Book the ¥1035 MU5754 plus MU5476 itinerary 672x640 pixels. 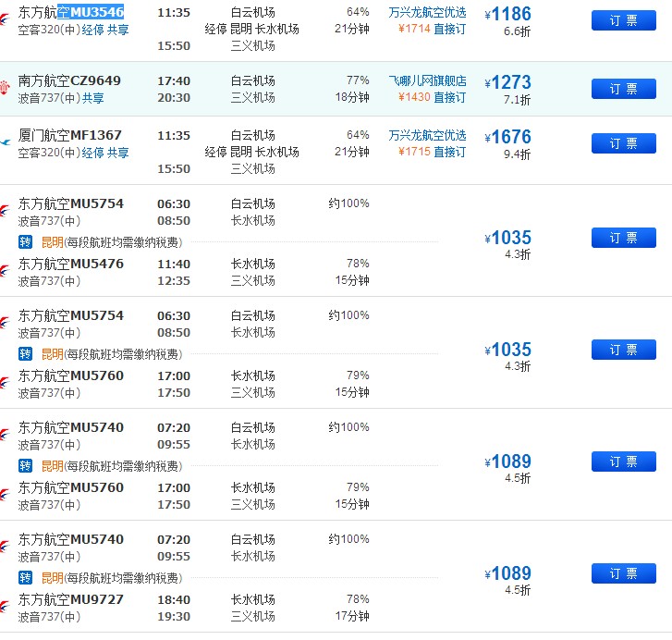pyautogui.click(x=624, y=238)
